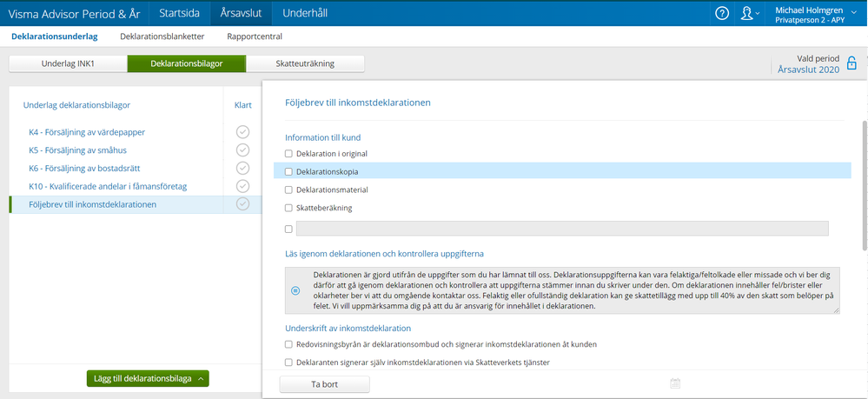Open the Årsavslut 2020 period selector
Image resolution: width=868 pixels, height=399 pixels.
tap(808, 70)
